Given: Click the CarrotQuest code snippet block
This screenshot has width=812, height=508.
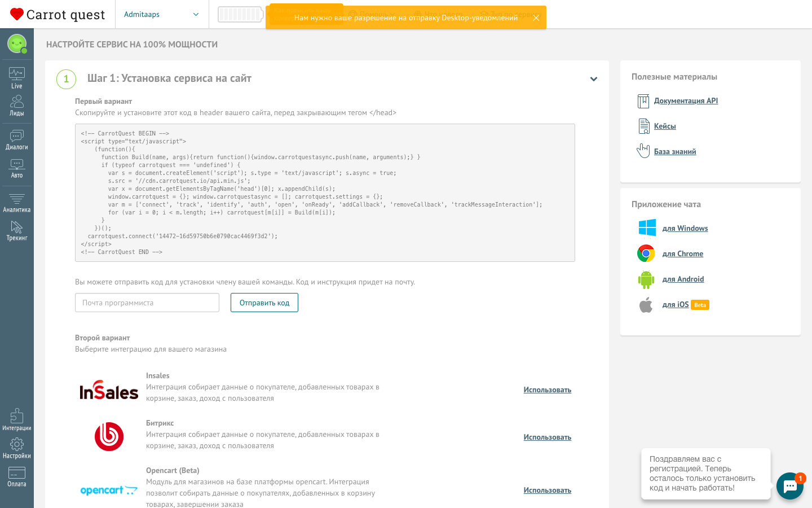Looking at the screenshot, I should pos(325,192).
